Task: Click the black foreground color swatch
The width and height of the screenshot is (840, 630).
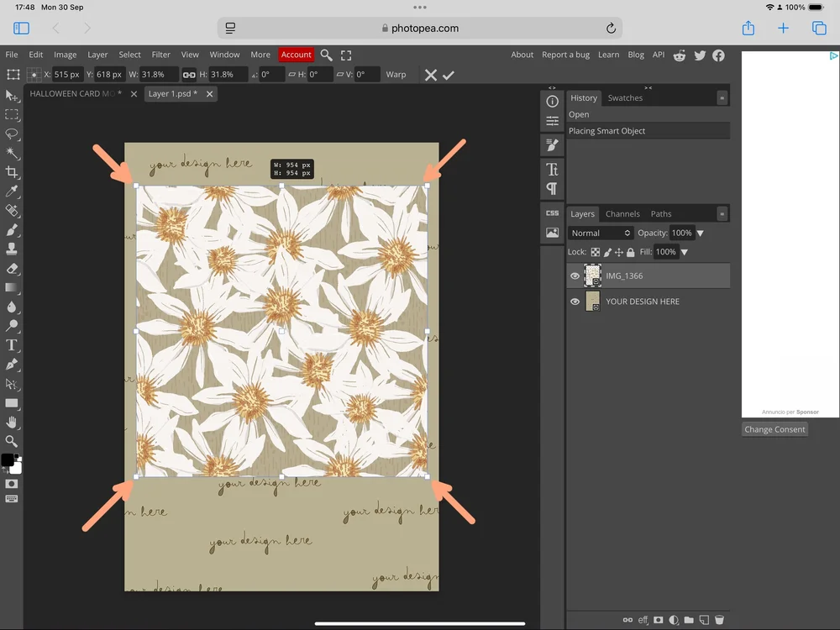Action: [x=8, y=459]
